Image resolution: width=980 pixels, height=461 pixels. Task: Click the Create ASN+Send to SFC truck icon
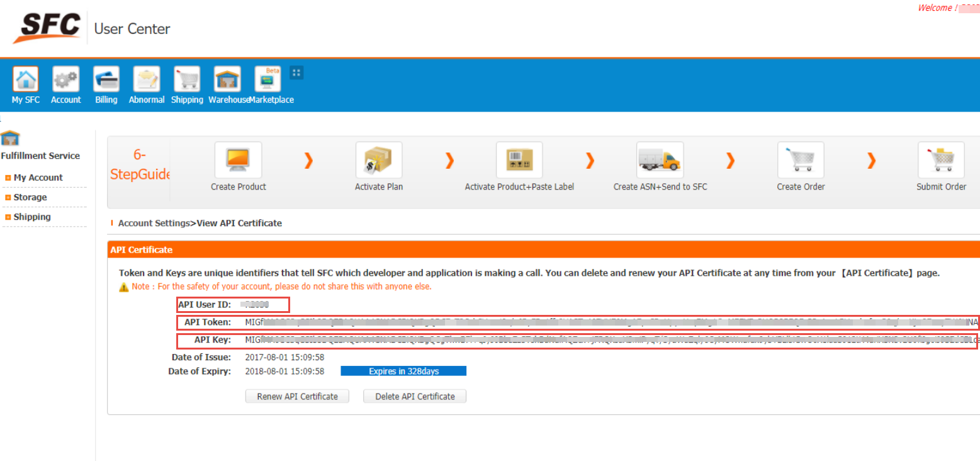[x=660, y=160]
